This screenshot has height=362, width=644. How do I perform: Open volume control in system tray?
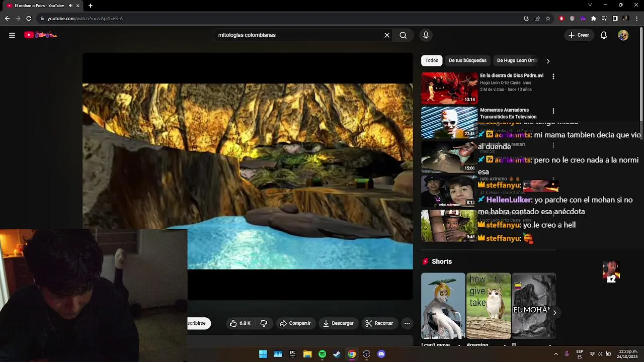[600, 354]
